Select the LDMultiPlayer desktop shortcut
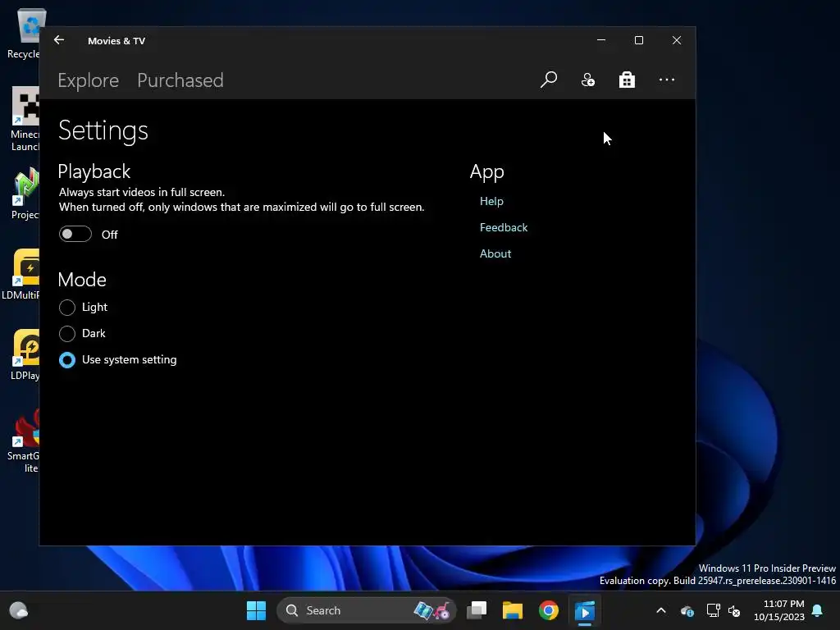The image size is (840, 630). [x=21, y=274]
